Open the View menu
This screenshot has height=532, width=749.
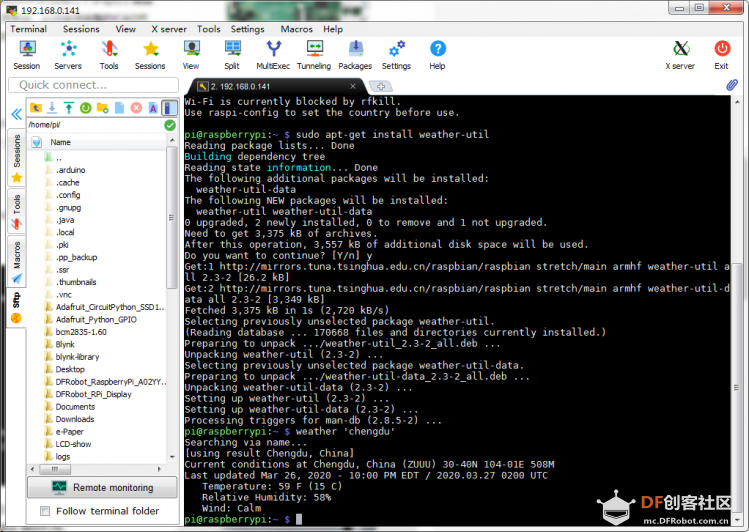126,29
